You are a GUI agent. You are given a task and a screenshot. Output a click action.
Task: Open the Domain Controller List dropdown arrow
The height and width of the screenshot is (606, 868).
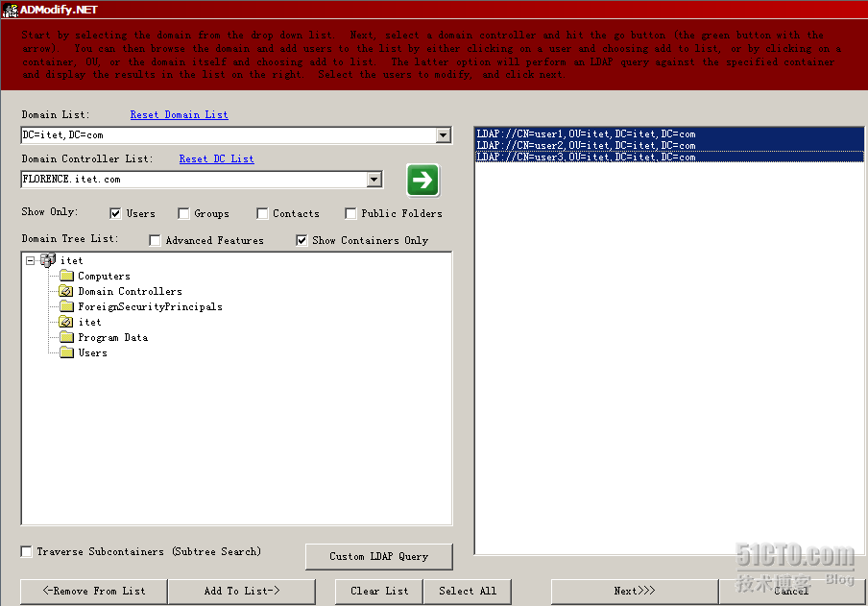tap(374, 179)
